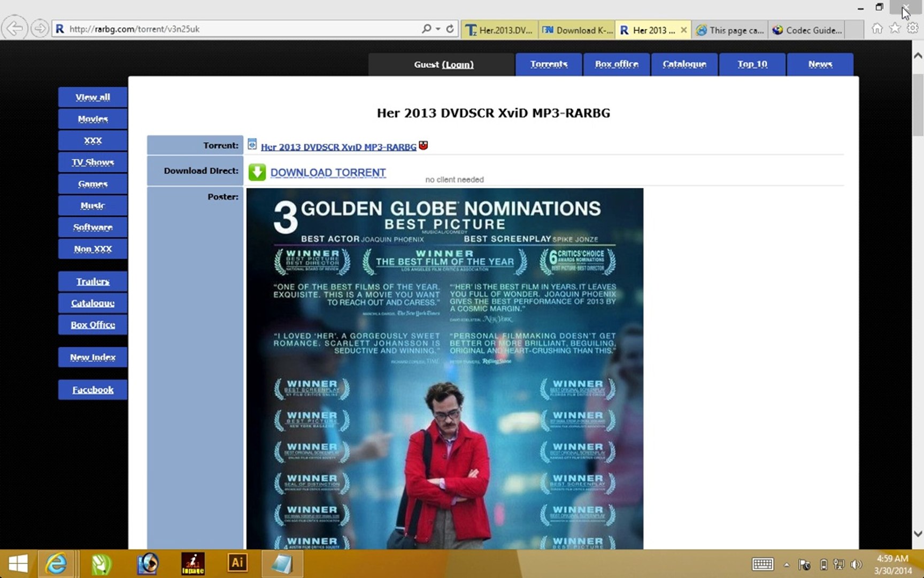Select TV Shows in sidebar
Image resolution: width=924 pixels, height=578 pixels.
[93, 162]
